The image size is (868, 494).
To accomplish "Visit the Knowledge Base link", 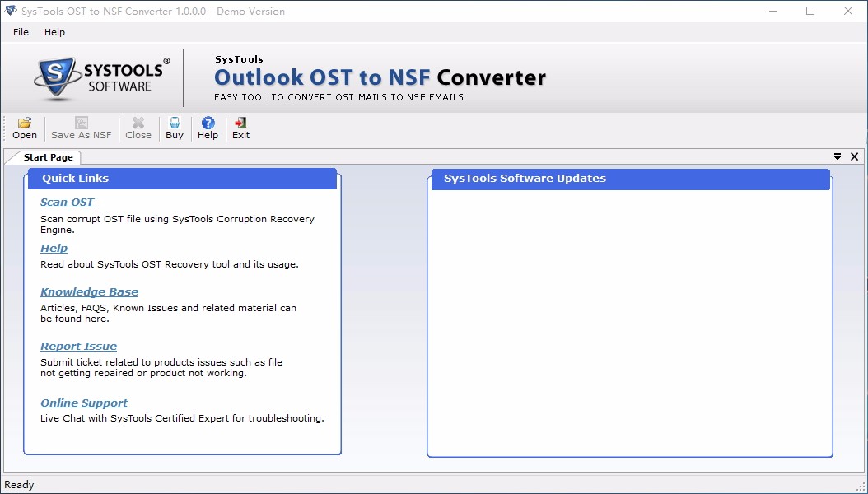I will click(x=89, y=292).
